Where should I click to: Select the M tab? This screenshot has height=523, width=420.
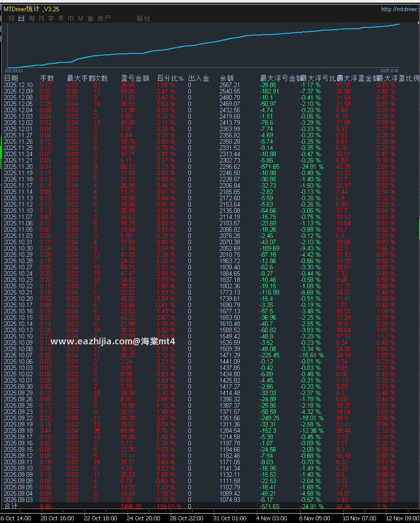[x=80, y=18]
